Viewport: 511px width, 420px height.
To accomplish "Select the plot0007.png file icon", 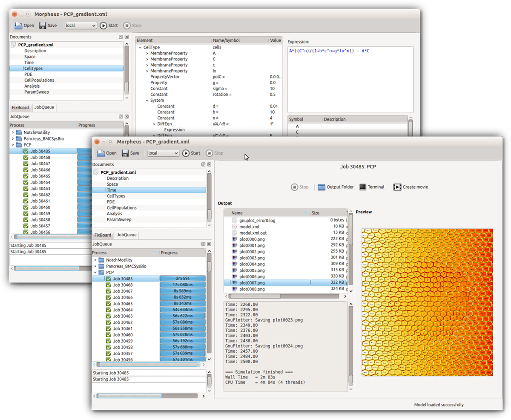I will [x=235, y=282].
